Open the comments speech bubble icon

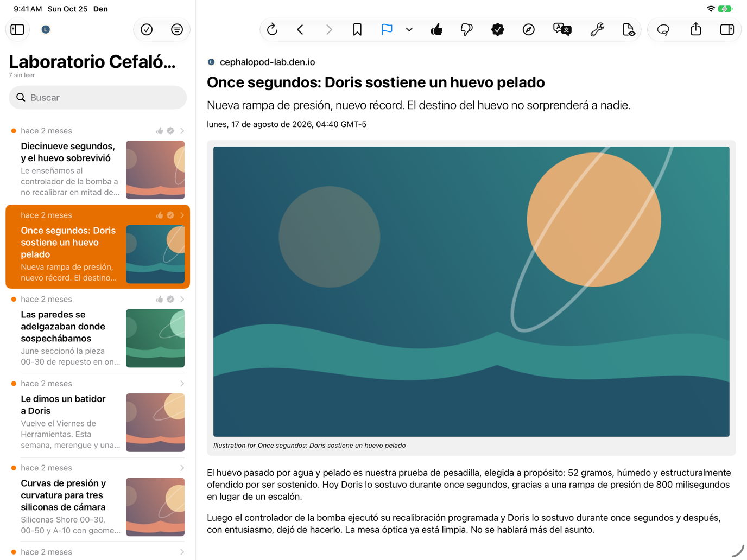(663, 29)
